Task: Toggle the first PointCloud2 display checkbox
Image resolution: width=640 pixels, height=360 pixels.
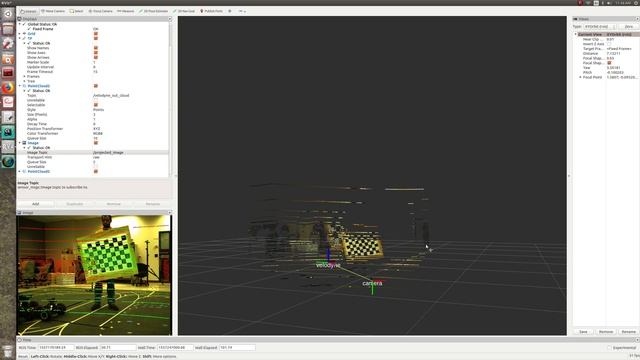Action: pos(96,86)
